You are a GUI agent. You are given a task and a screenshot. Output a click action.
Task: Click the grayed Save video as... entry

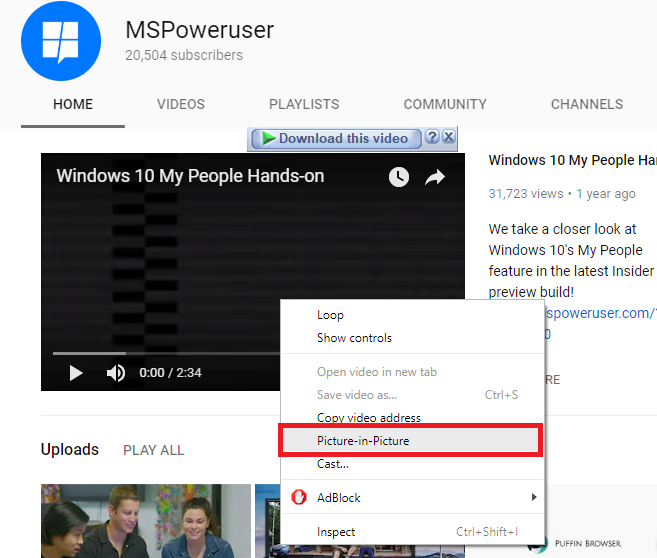point(412,395)
